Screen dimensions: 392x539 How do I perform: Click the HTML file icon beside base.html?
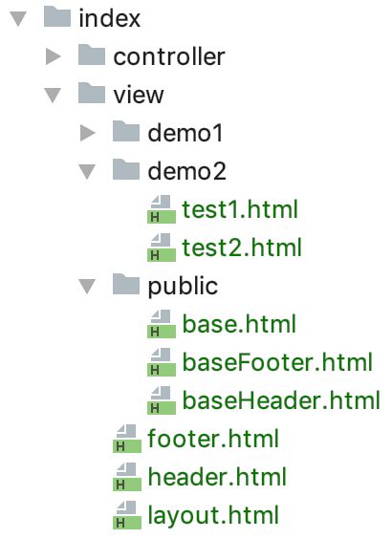click(162, 324)
